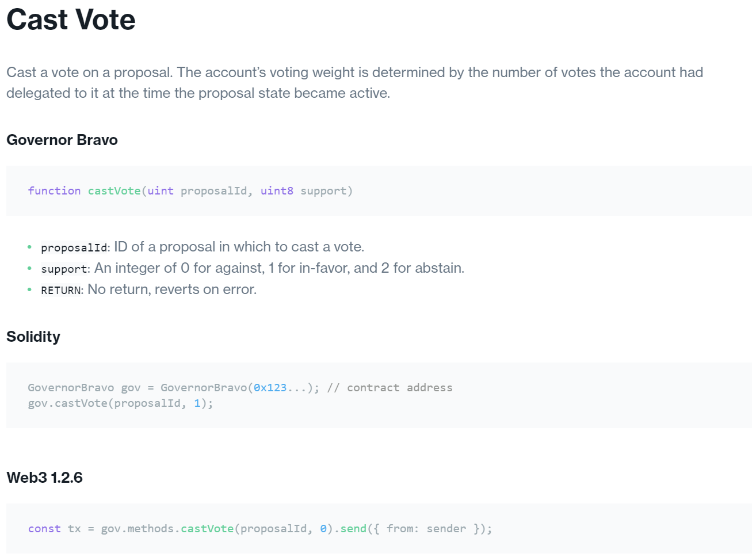
Task: Click the function keyword in the signature block
Action: coord(54,190)
